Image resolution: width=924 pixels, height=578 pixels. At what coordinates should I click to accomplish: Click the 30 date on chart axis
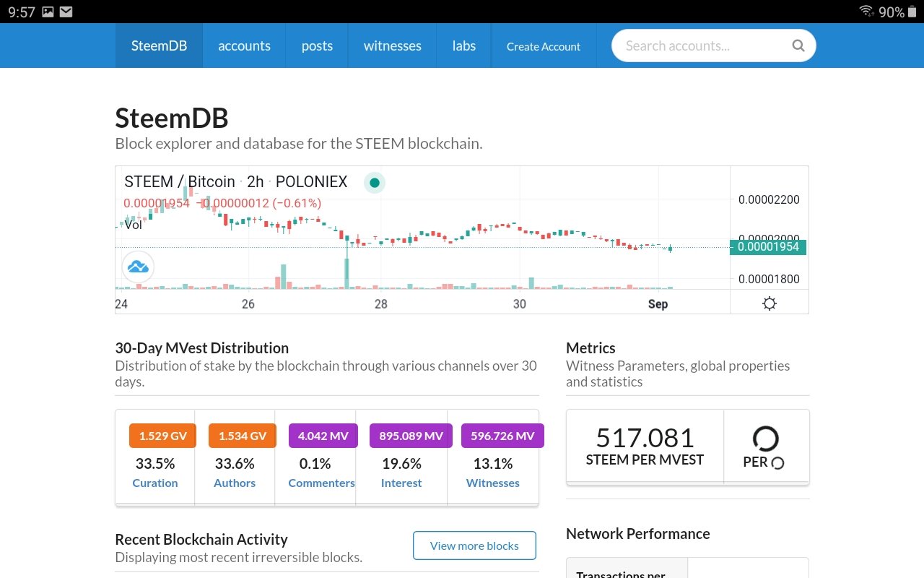[520, 304]
